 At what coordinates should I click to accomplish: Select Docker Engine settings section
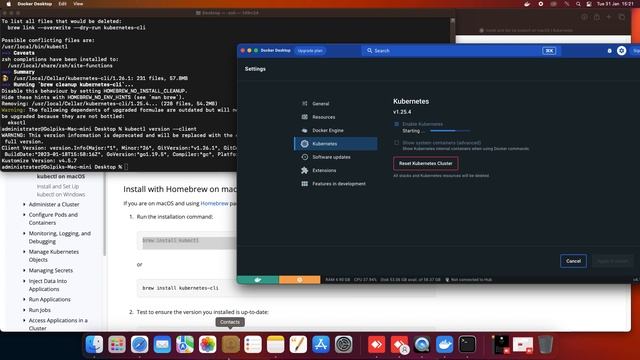(335, 131)
